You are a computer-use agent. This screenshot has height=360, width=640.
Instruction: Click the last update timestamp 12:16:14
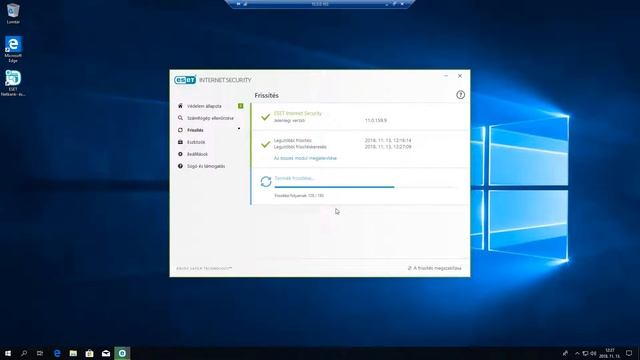[x=388, y=140]
